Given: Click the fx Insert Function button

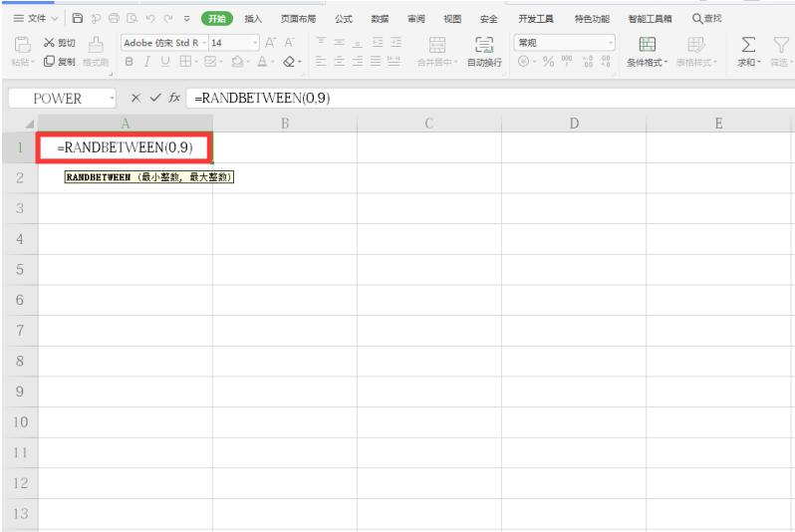Looking at the screenshot, I should (x=174, y=98).
